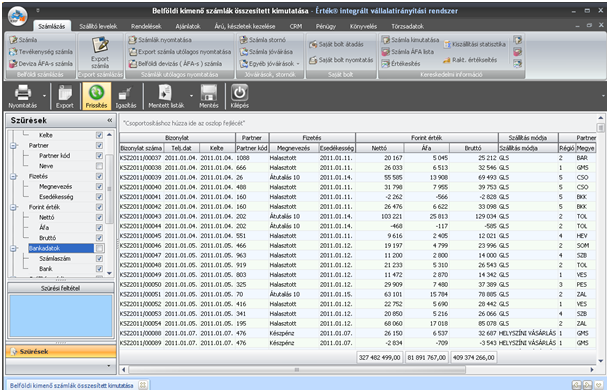Switch to the Pénzügy tab
609x392 pixels.
(x=325, y=26)
